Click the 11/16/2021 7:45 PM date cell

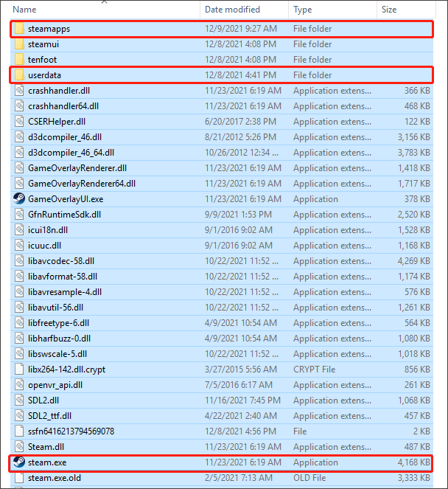[x=242, y=400]
